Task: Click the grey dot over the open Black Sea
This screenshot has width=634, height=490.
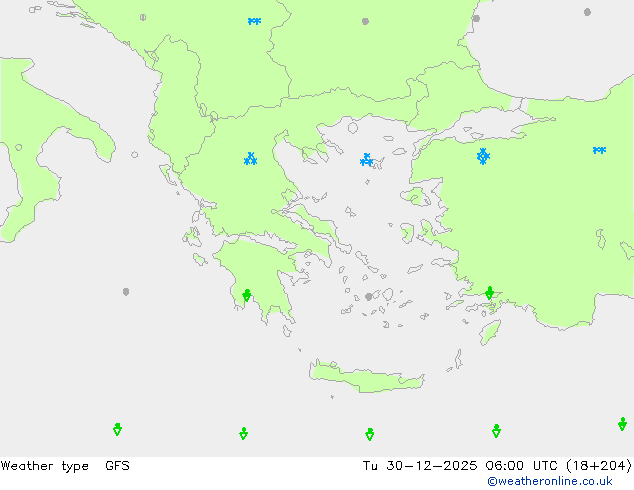Action: tap(588, 12)
